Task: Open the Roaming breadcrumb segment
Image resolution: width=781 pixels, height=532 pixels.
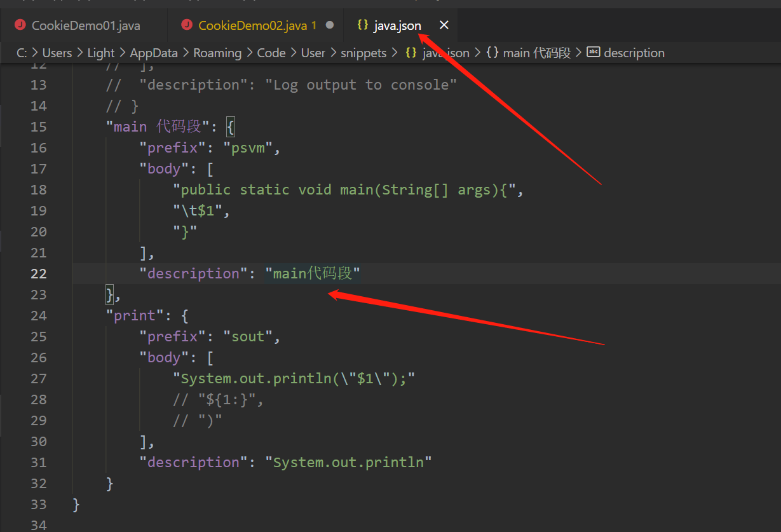Action: [x=217, y=53]
